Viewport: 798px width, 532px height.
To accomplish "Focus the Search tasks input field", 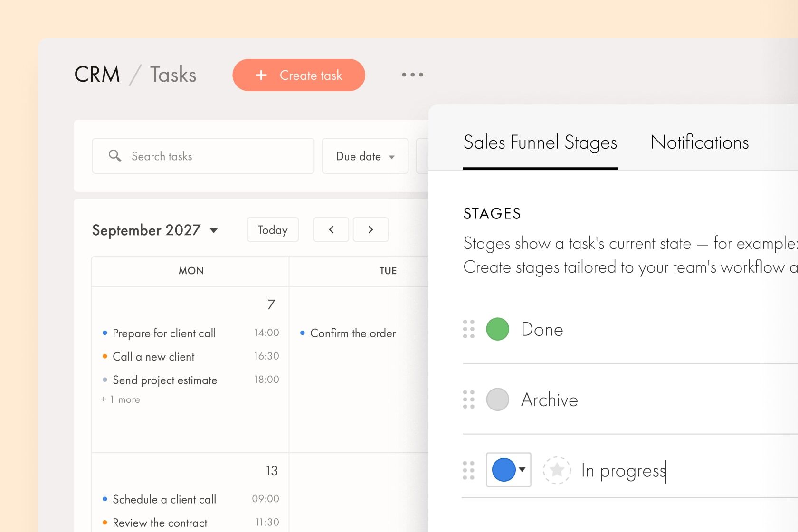I will [x=203, y=156].
